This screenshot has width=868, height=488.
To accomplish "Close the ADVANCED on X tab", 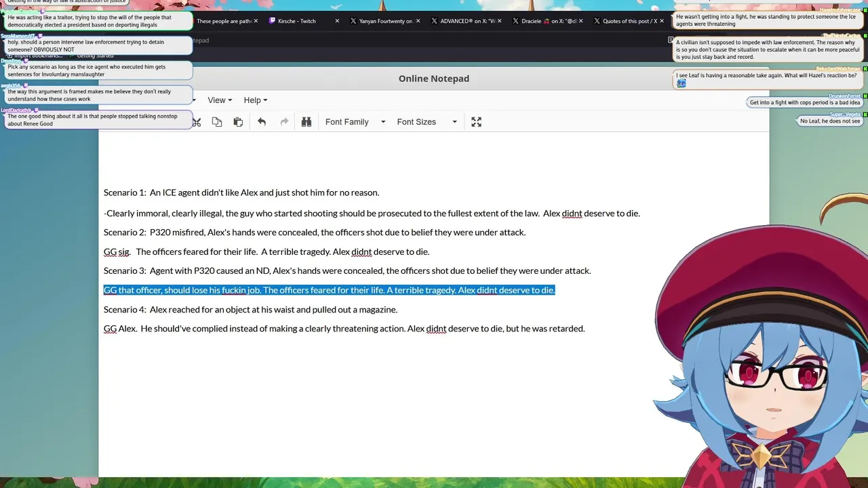I will click(499, 21).
